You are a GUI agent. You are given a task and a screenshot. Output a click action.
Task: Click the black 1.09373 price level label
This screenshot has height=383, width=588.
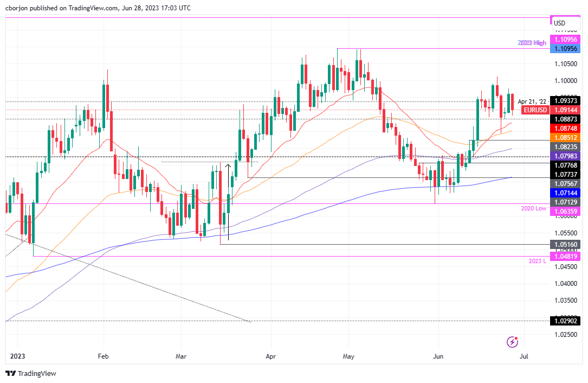(565, 101)
